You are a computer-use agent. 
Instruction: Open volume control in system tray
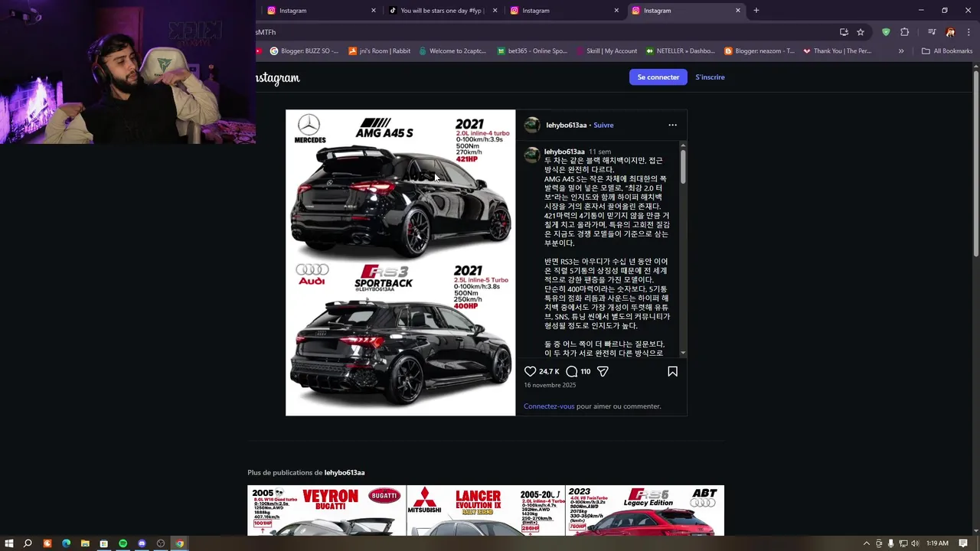point(914,543)
